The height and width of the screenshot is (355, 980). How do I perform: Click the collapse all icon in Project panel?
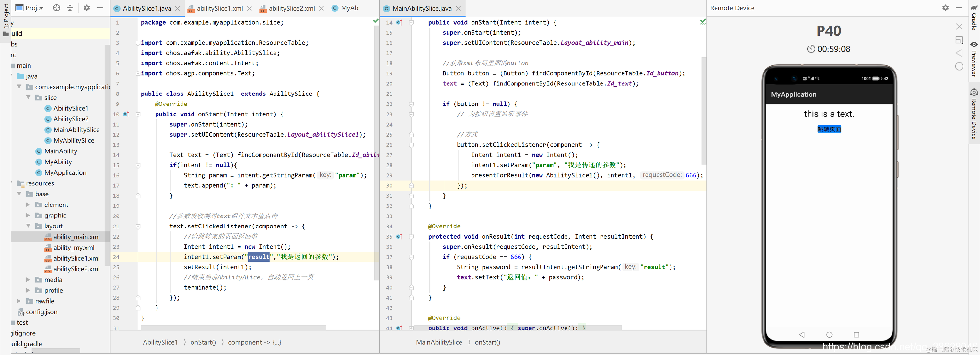coord(70,7)
